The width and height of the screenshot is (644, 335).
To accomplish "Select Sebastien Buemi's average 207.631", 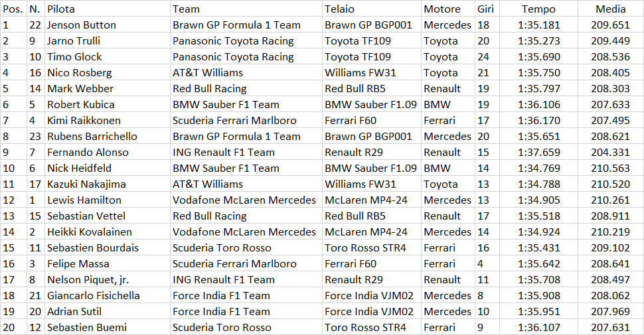I will [610, 327].
